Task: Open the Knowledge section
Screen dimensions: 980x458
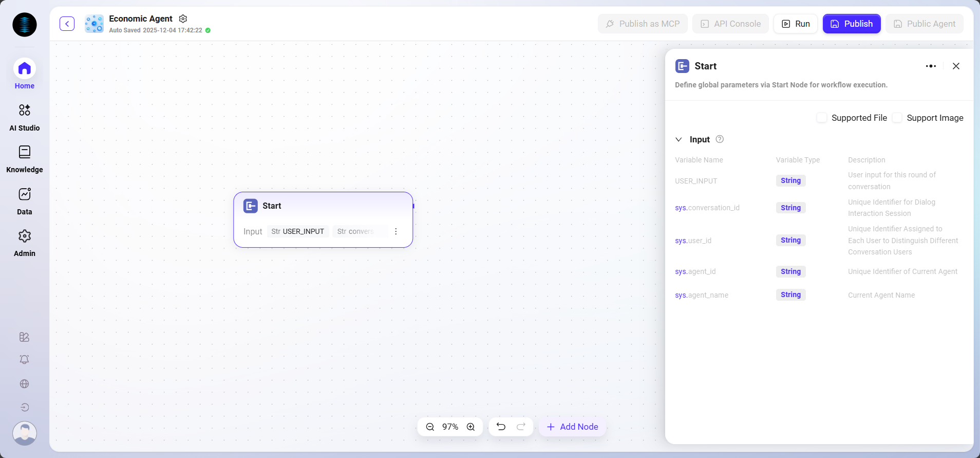Action: click(24, 159)
